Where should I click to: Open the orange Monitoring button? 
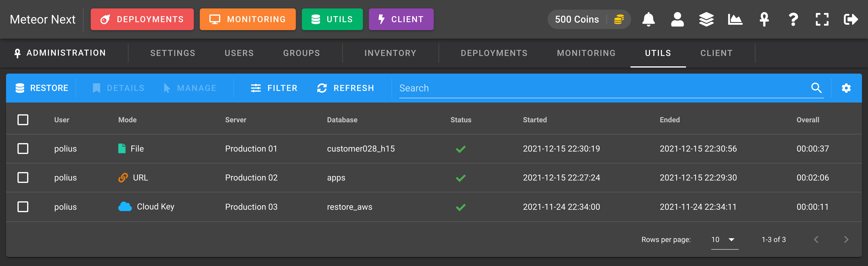(247, 19)
